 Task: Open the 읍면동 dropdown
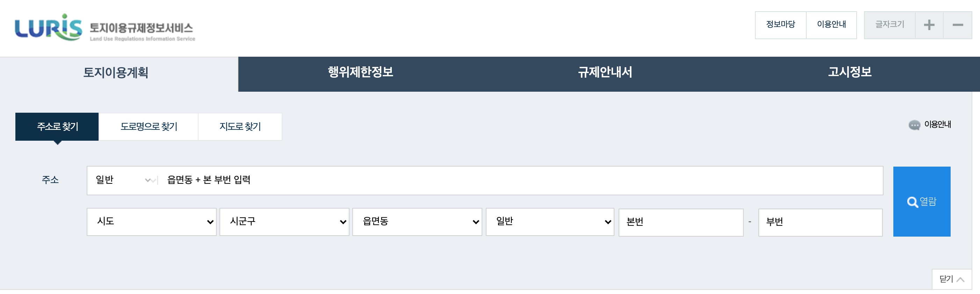417,222
